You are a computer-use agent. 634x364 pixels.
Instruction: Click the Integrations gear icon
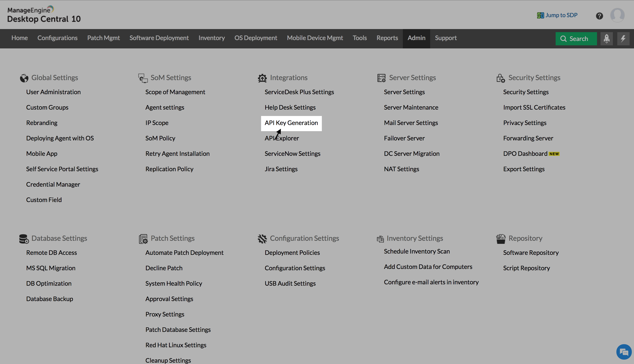(262, 78)
